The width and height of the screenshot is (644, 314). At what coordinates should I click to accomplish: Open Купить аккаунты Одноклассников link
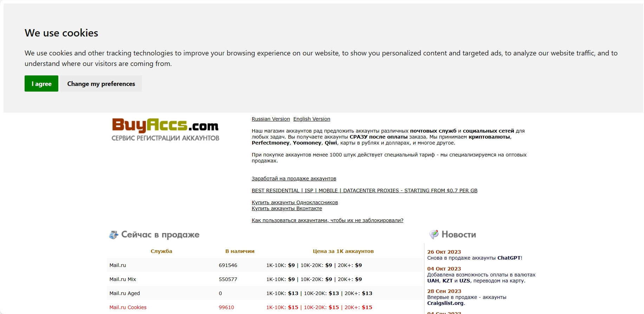295,202
